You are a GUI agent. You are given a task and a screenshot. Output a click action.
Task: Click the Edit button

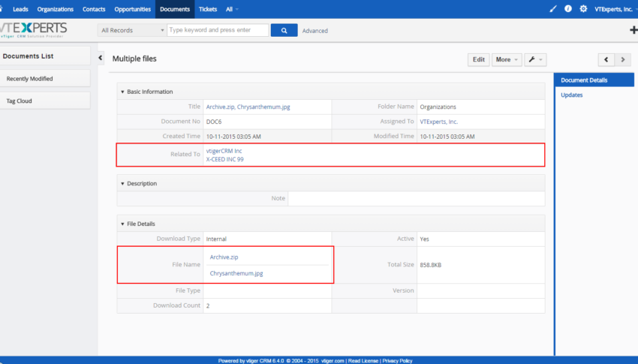pyautogui.click(x=479, y=60)
